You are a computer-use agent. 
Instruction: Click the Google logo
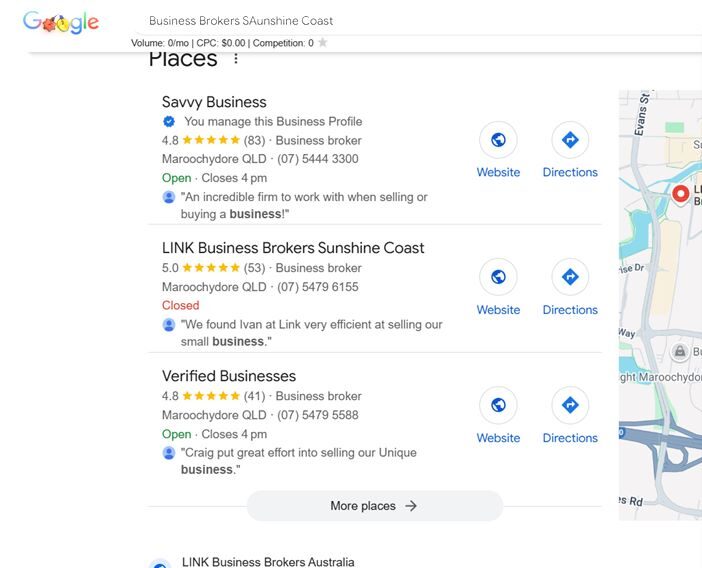coord(61,21)
